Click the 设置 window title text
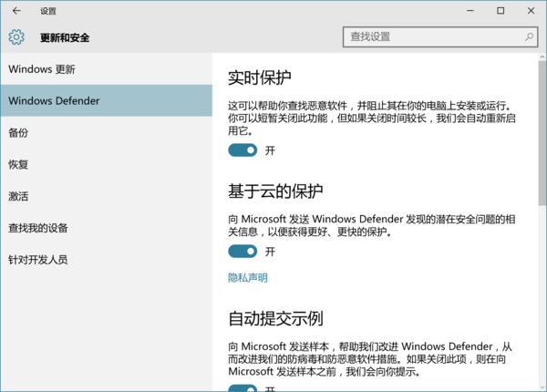547x392 pixels. (x=48, y=11)
